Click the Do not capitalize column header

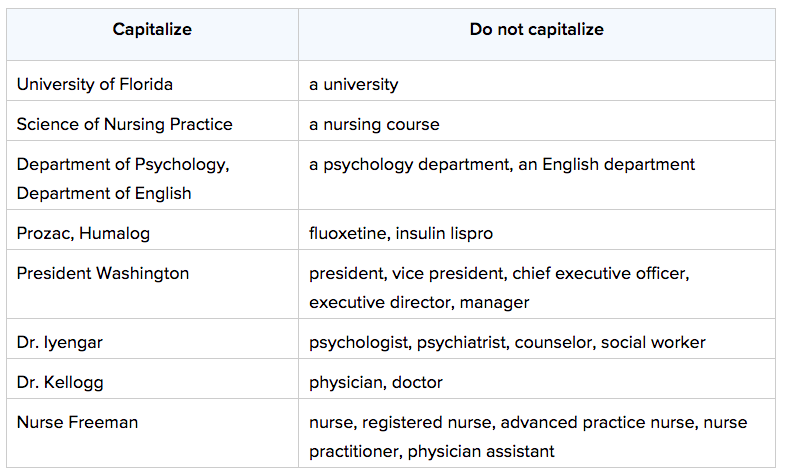536,30
